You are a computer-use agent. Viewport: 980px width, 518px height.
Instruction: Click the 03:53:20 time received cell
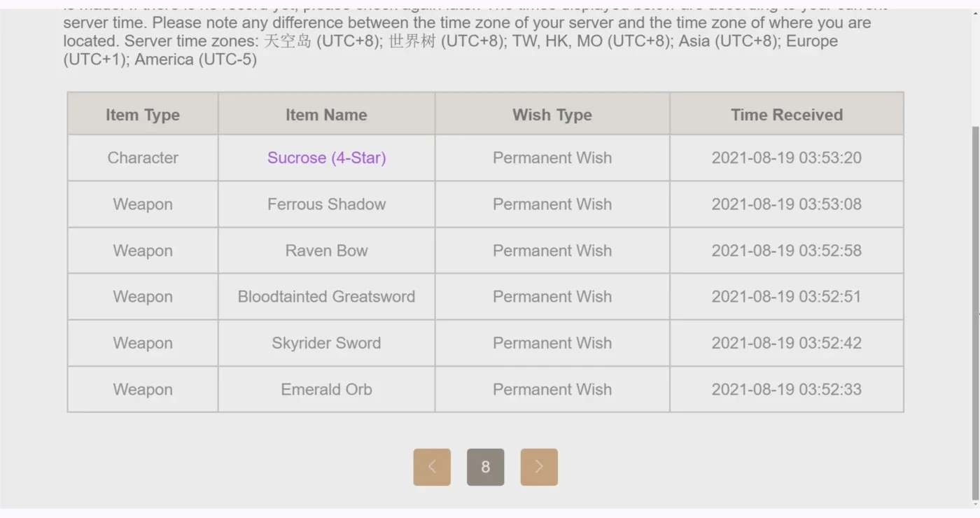pyautogui.click(x=787, y=157)
